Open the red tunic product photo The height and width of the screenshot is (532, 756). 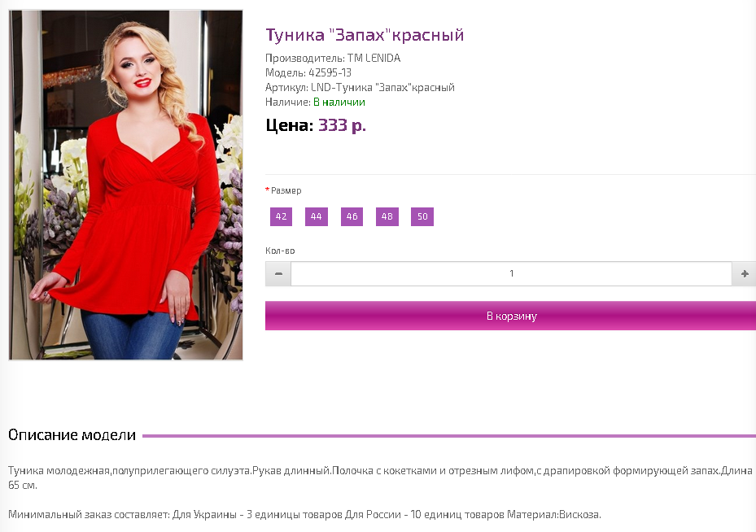[x=126, y=185]
